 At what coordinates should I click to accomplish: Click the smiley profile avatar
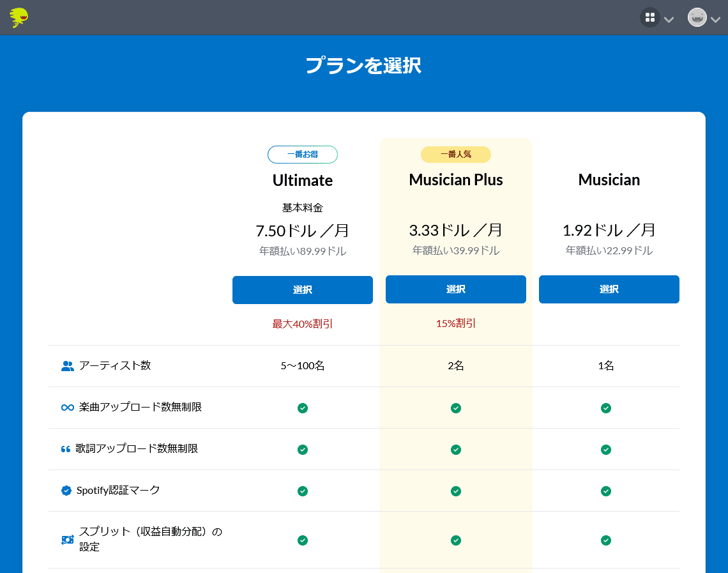(x=696, y=17)
